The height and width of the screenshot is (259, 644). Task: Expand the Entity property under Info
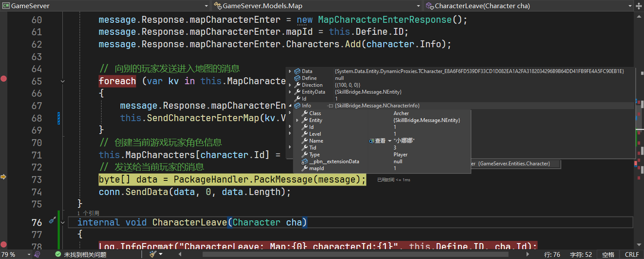pos(297,120)
